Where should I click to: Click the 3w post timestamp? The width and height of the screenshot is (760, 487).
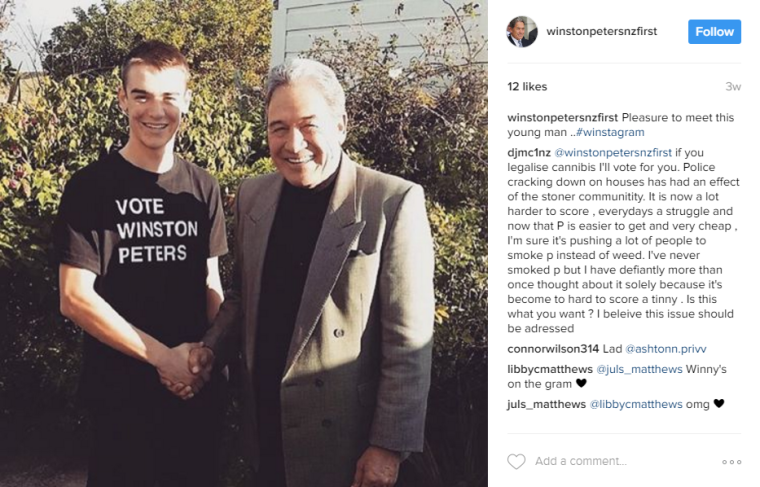pyautogui.click(x=733, y=87)
